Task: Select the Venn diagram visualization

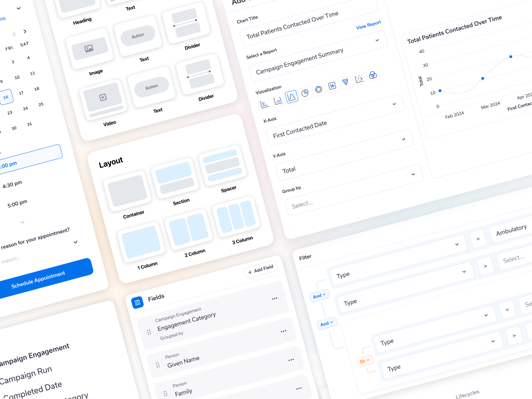Action: 373,76
